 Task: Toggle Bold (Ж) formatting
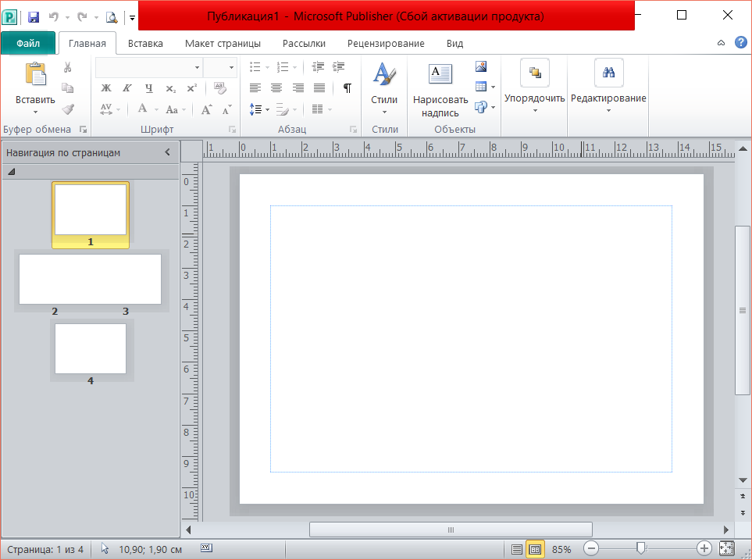106,87
